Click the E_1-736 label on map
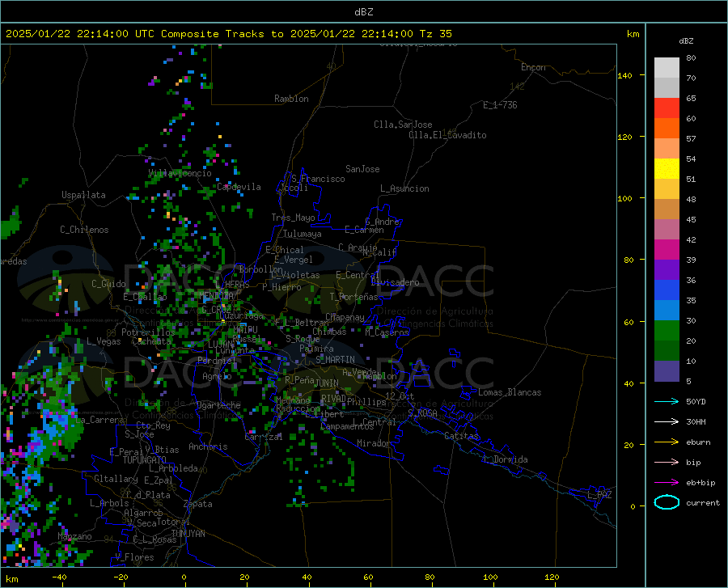 click(x=500, y=105)
